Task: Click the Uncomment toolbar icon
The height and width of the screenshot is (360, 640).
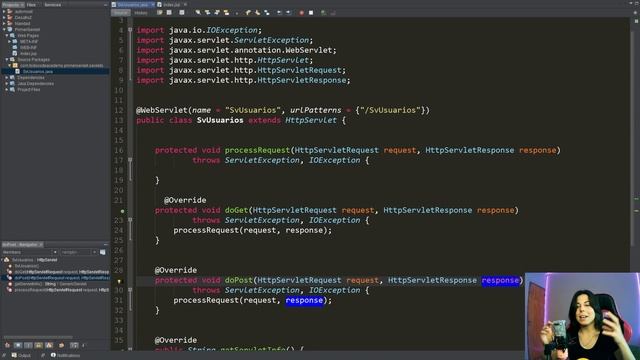Action: (x=333, y=13)
